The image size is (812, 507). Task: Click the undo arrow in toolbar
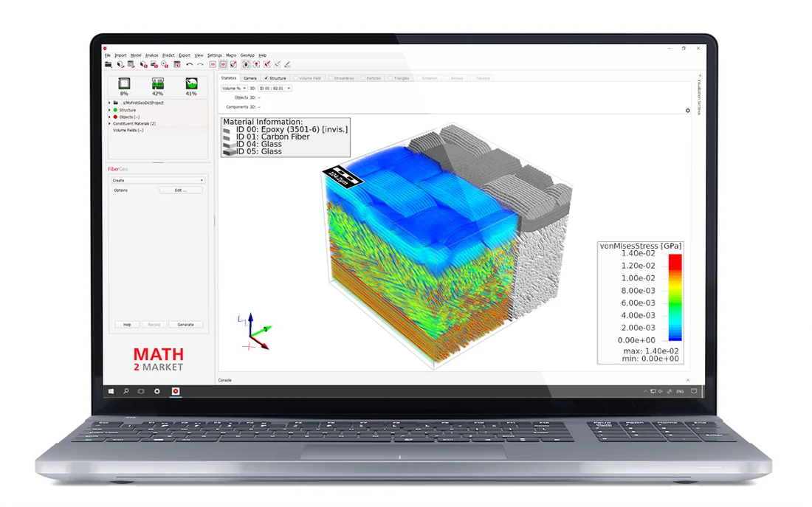[190, 64]
